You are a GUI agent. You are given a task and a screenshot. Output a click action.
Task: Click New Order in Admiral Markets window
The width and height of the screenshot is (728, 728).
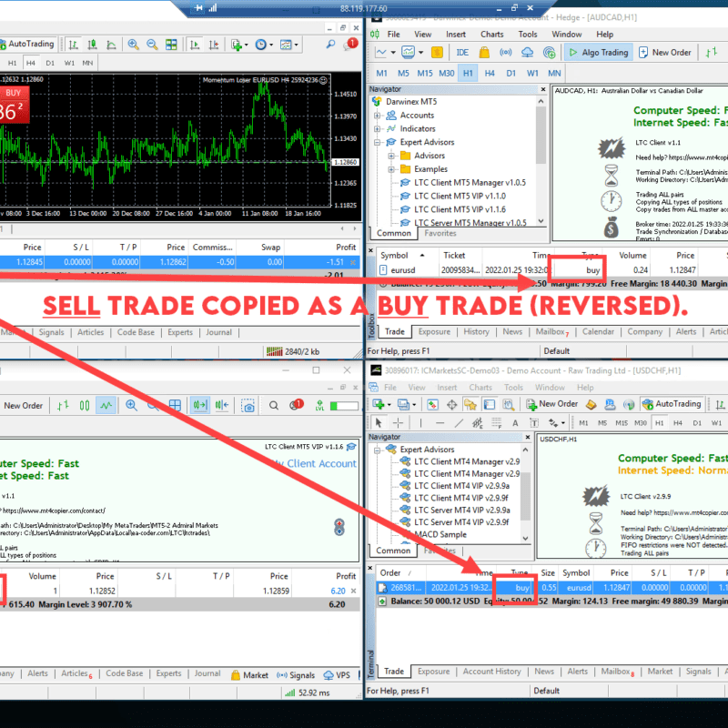point(24,406)
